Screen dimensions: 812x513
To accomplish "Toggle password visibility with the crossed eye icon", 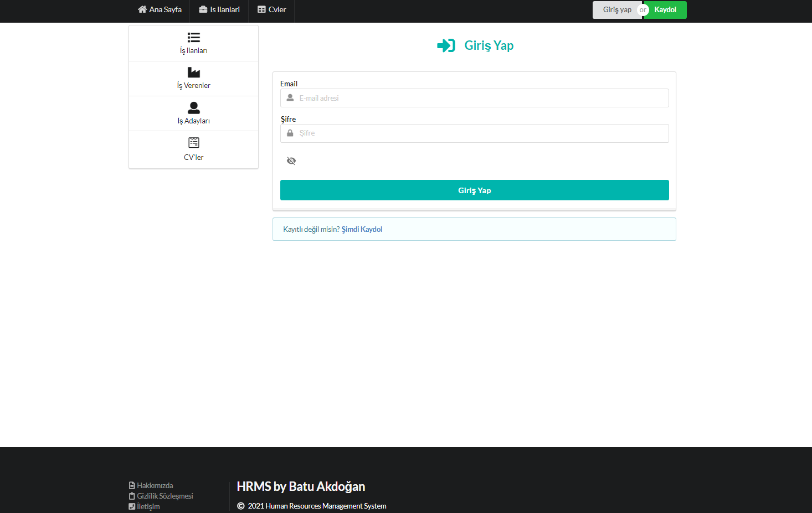I will click(291, 161).
